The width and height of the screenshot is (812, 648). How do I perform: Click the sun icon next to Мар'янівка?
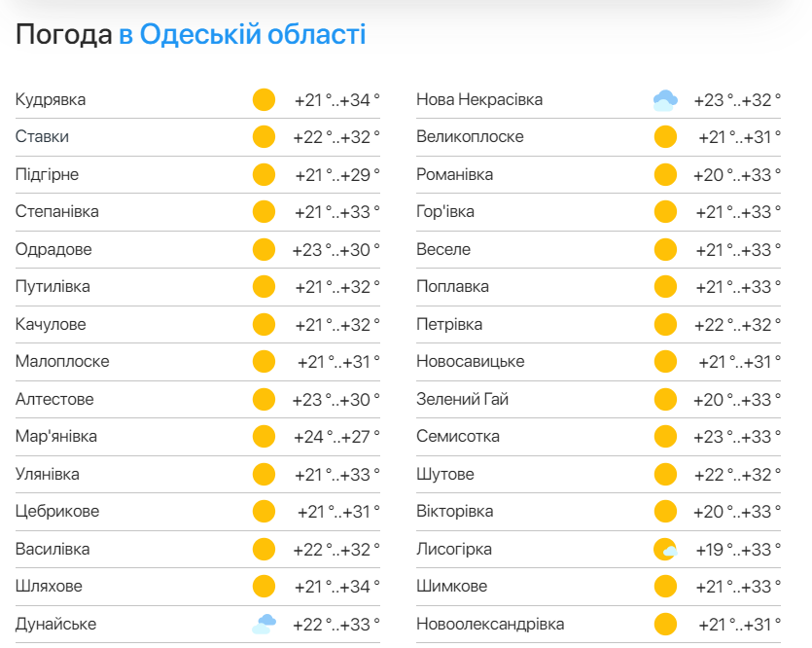click(x=264, y=437)
